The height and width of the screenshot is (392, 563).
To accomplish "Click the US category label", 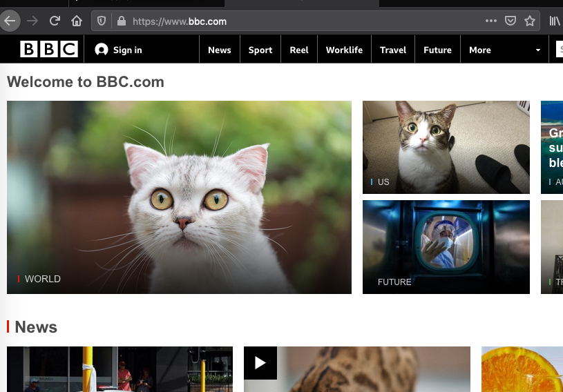I will 383,182.
